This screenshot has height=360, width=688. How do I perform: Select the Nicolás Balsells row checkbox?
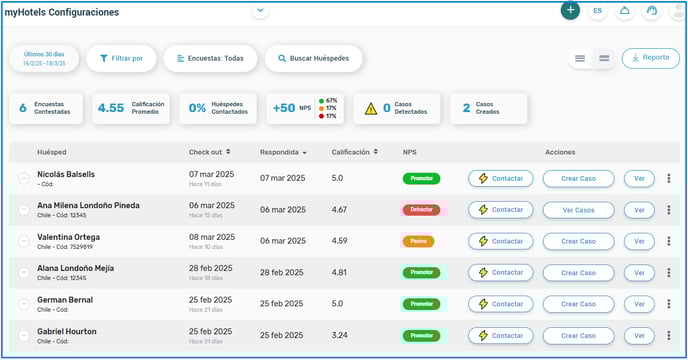24,178
